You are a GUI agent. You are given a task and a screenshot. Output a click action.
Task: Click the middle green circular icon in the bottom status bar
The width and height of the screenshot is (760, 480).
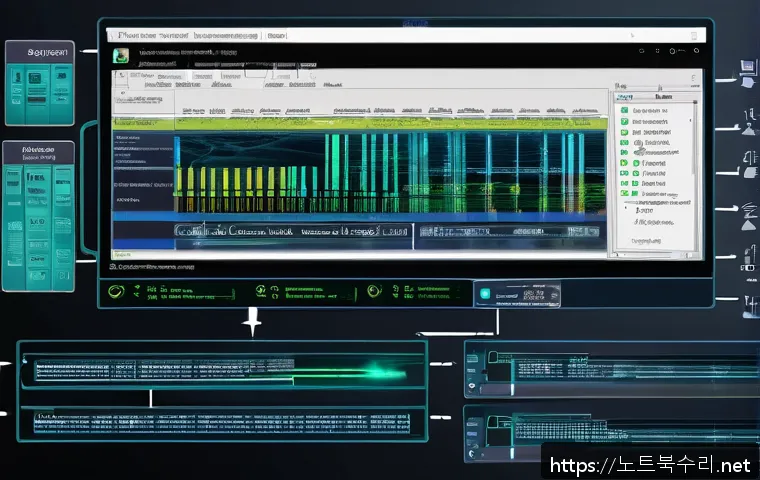tap(260, 291)
